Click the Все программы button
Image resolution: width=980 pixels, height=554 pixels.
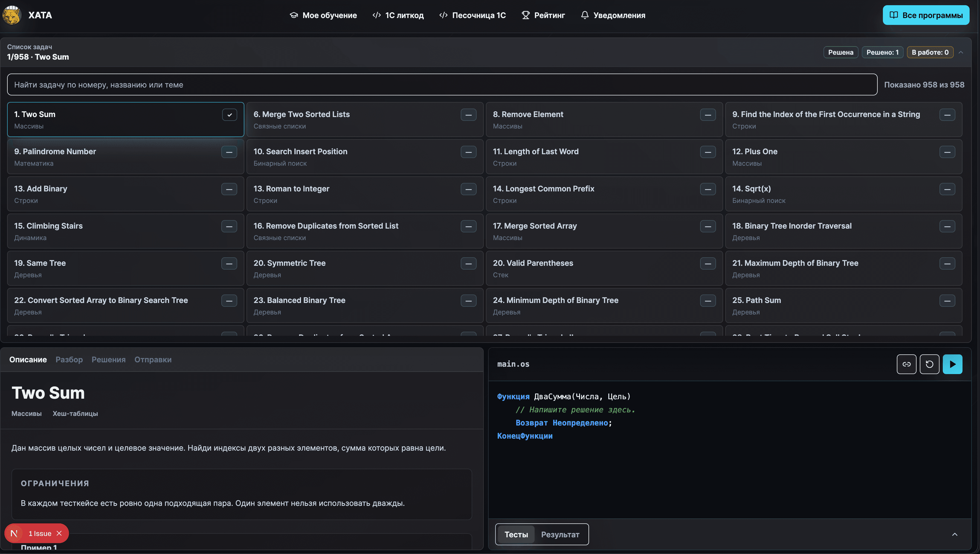click(x=926, y=15)
